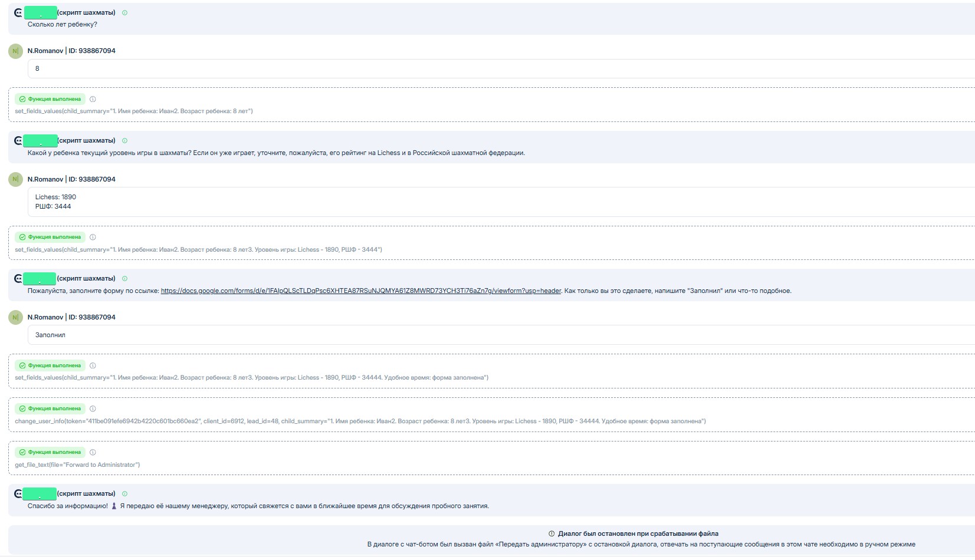Click the info icon beside the get_file_text function badge
Image resolution: width=975 pixels, height=560 pixels.
(93, 453)
